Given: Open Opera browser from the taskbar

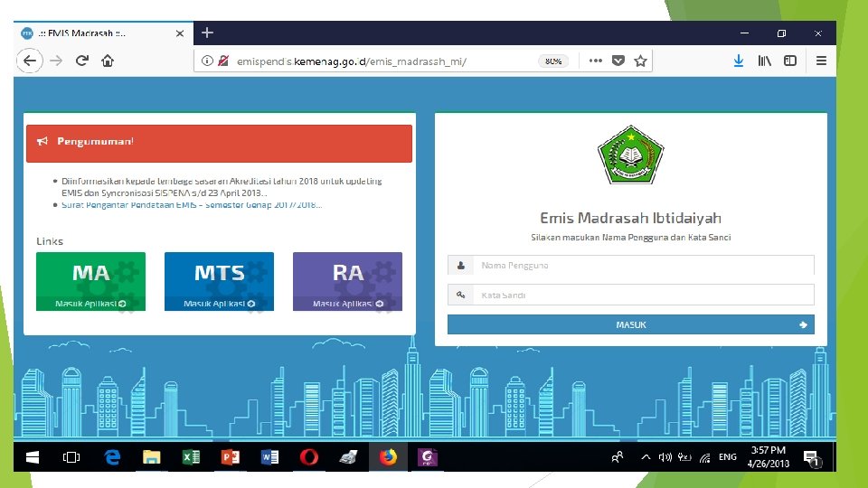Looking at the screenshot, I should click(309, 457).
